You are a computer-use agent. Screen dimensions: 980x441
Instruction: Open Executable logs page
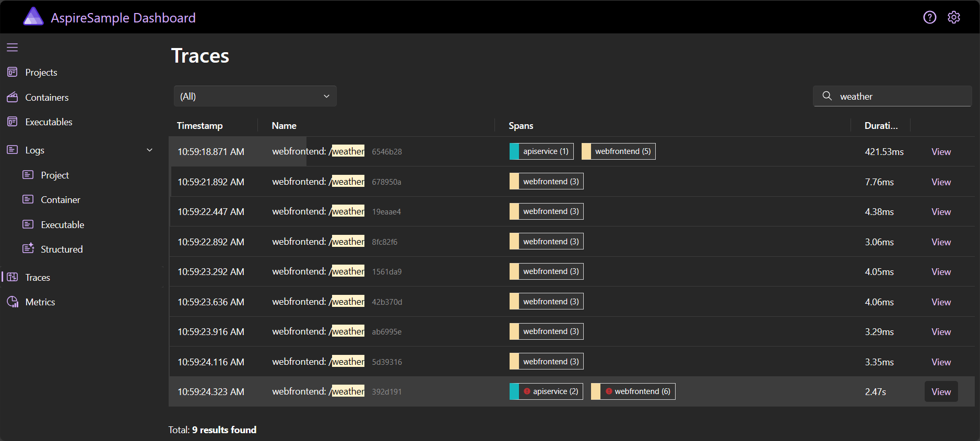click(x=63, y=224)
